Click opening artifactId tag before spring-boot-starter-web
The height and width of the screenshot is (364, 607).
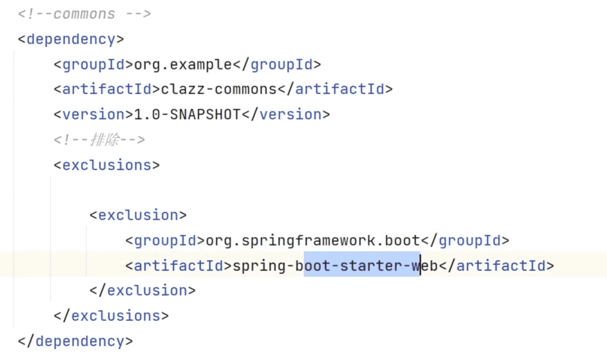178,266
